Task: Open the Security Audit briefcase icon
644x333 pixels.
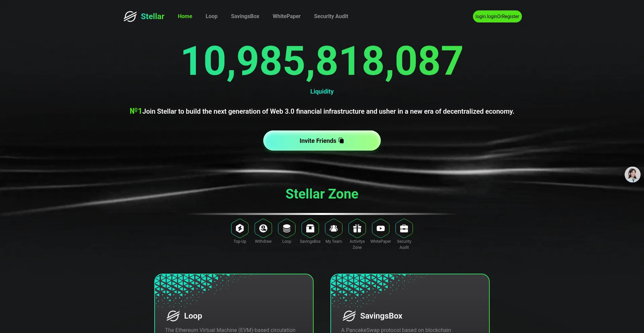Action: (404, 228)
